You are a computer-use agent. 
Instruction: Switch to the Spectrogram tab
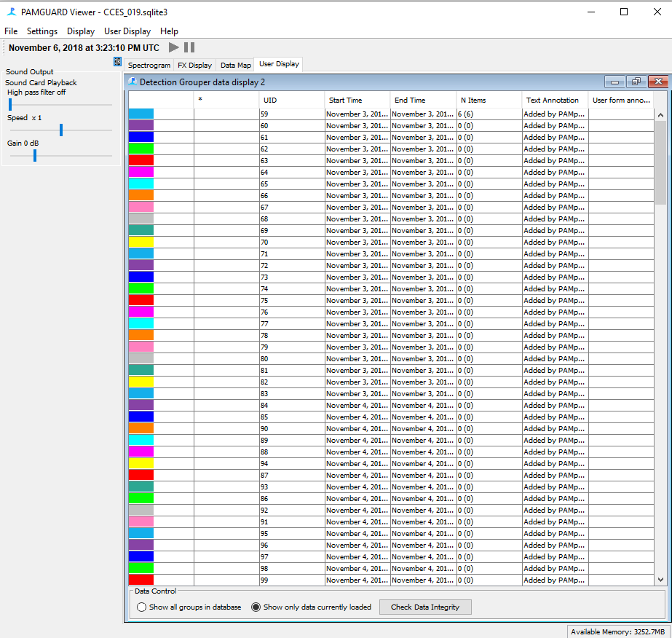pos(149,65)
